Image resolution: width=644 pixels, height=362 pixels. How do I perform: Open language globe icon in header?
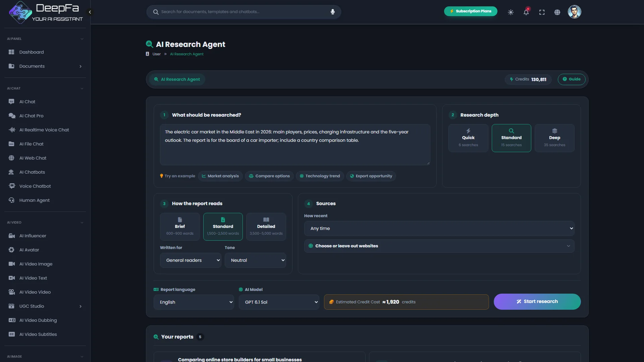click(x=557, y=12)
